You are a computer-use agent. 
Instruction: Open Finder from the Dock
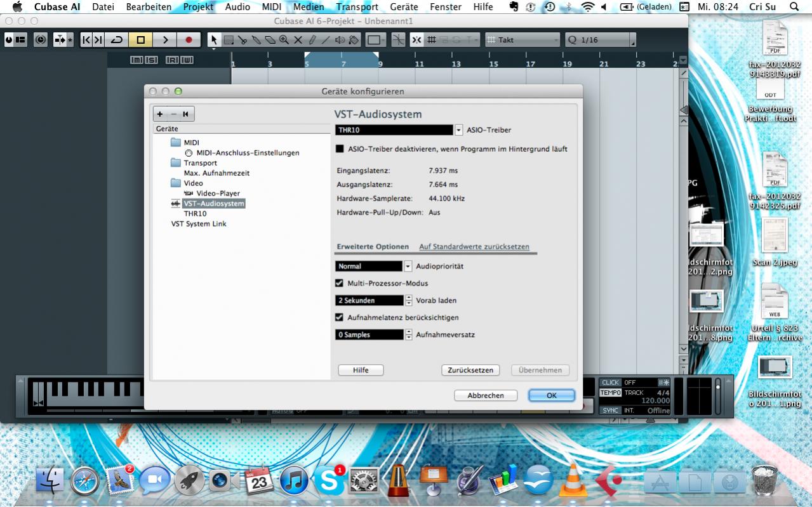coord(51,480)
